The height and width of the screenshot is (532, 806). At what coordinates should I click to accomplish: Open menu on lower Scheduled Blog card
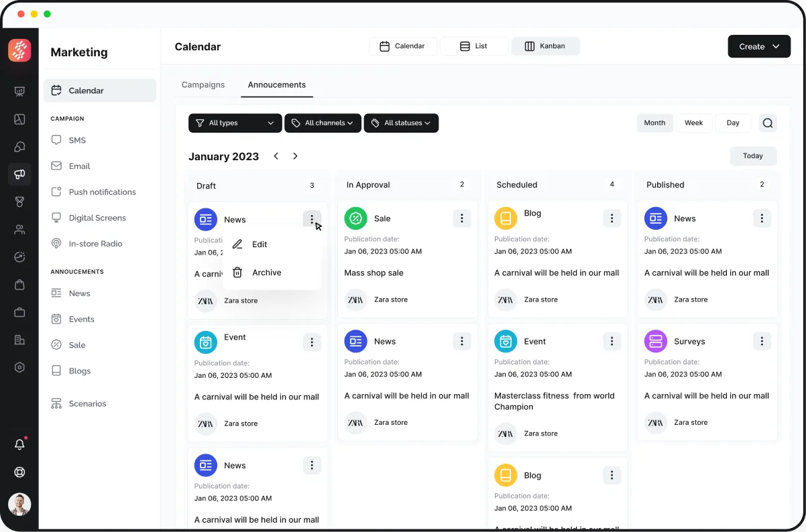pos(612,475)
